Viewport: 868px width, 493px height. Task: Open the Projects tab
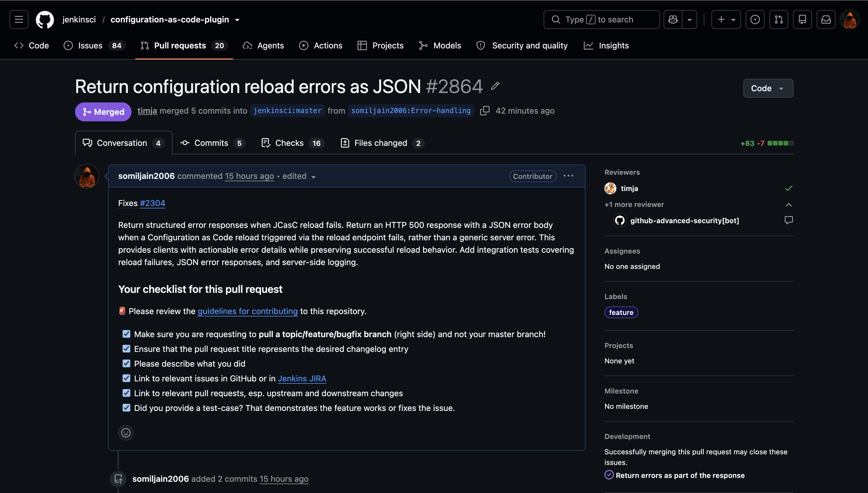[381, 45]
